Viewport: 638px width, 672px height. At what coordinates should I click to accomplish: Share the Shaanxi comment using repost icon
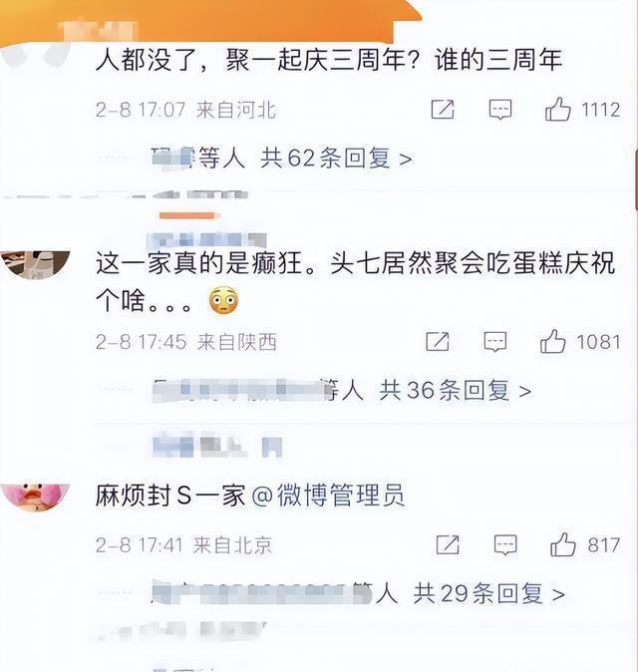click(438, 342)
